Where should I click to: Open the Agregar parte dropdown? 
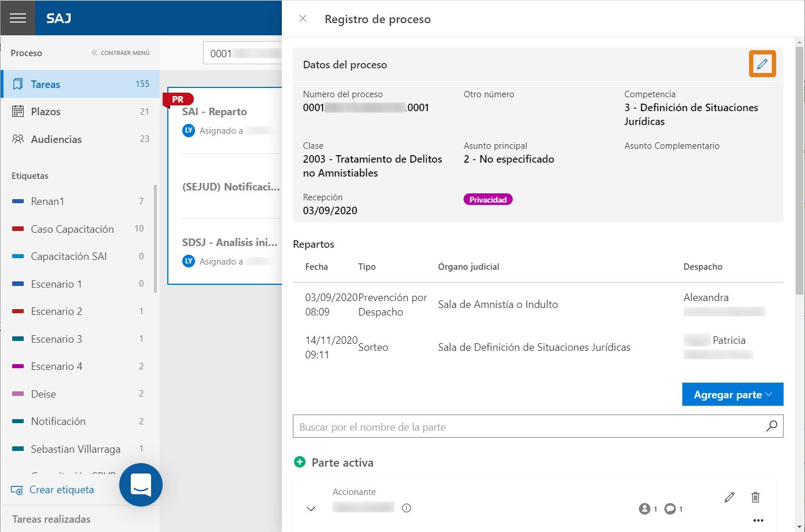coord(733,394)
